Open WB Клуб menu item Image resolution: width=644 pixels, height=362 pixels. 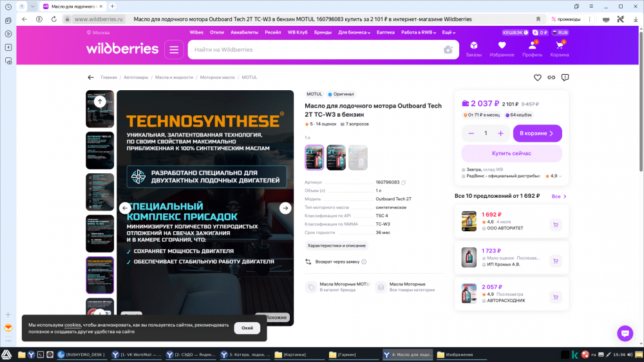click(298, 32)
